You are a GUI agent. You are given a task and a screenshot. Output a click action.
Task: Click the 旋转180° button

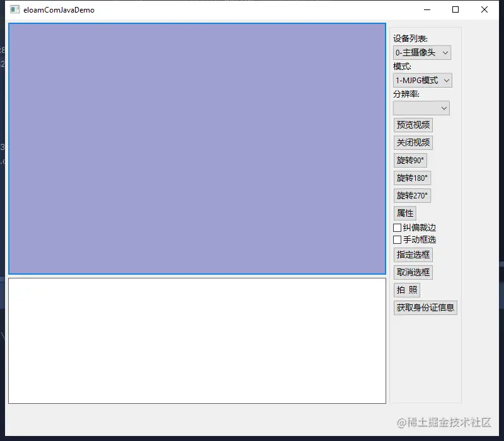(x=412, y=178)
